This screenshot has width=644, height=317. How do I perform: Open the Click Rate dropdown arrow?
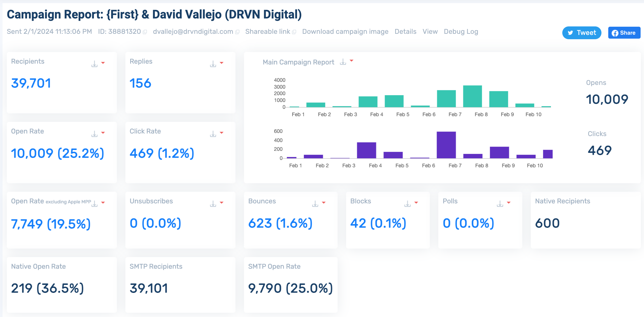pyautogui.click(x=222, y=133)
